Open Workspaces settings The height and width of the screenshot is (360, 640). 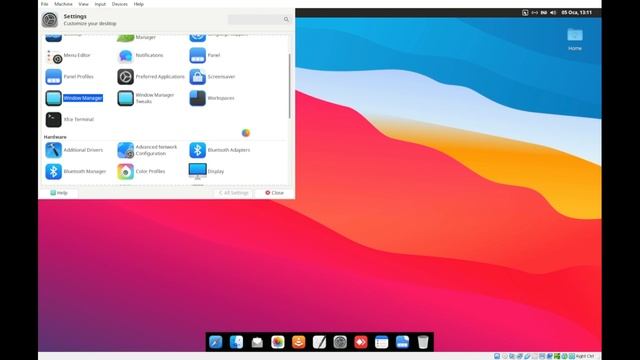tap(212, 98)
